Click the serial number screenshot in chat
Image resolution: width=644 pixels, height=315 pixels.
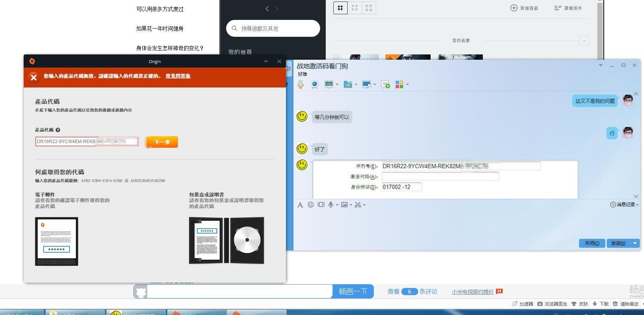pyautogui.click(x=445, y=179)
